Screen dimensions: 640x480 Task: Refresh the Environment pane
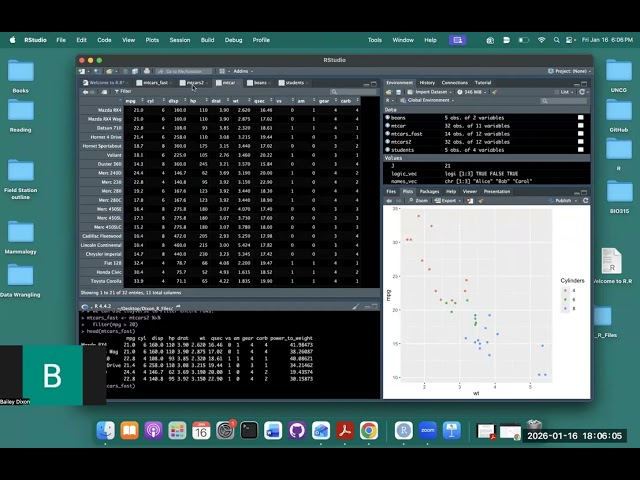click(583, 91)
